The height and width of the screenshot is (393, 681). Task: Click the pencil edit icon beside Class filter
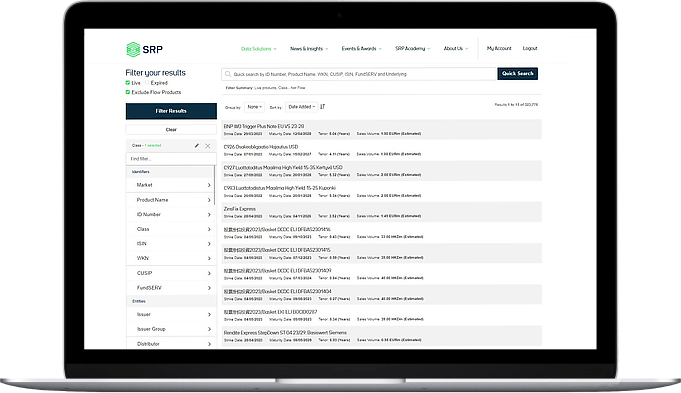click(x=197, y=145)
